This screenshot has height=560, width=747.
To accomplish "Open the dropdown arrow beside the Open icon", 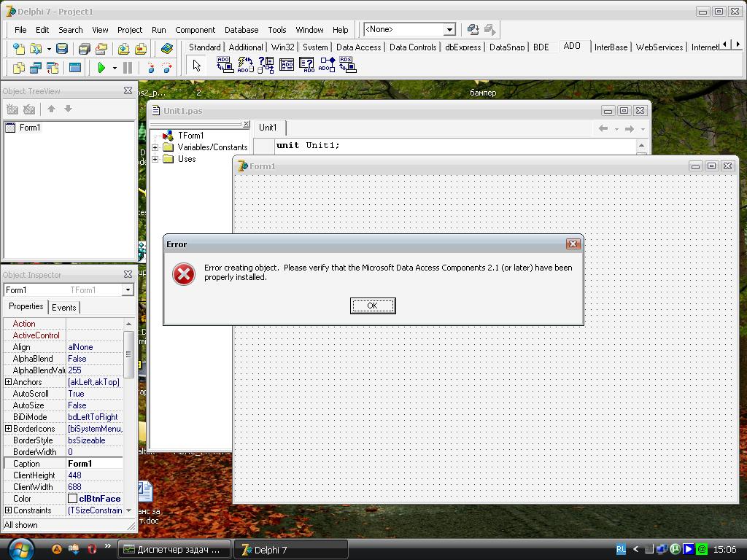I will tap(48, 49).
